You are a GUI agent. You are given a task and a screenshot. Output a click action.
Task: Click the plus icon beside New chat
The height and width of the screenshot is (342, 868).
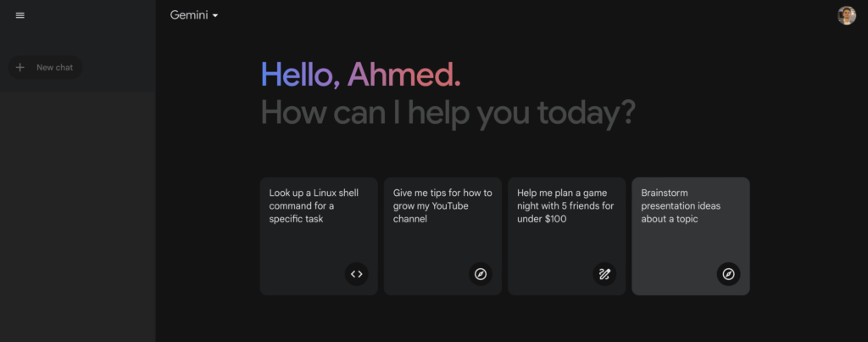[20, 67]
